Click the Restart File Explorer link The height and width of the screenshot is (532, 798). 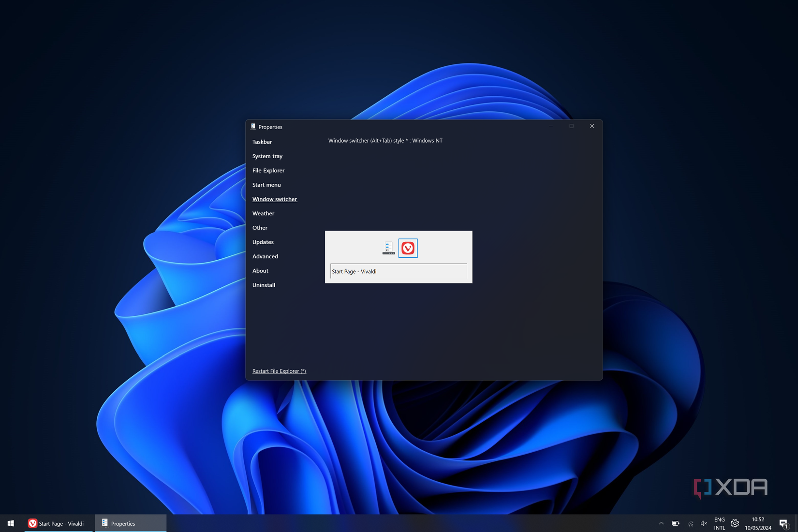click(279, 371)
